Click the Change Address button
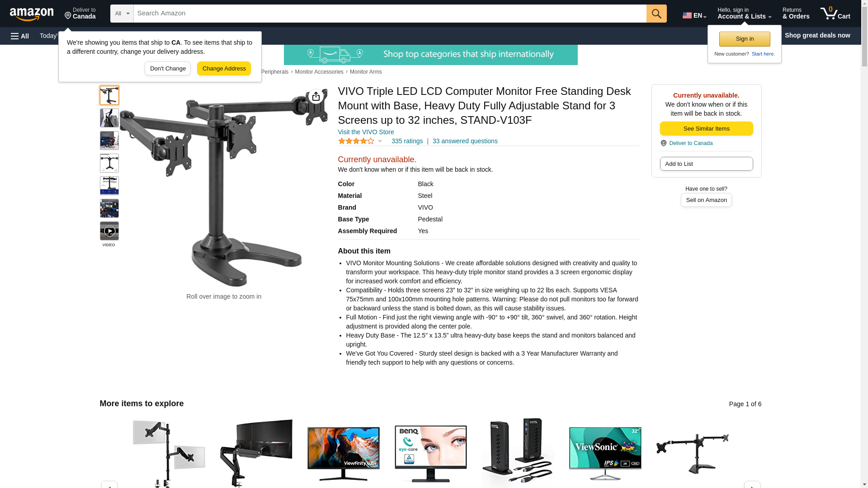The height and width of the screenshot is (488, 868). coord(224,69)
